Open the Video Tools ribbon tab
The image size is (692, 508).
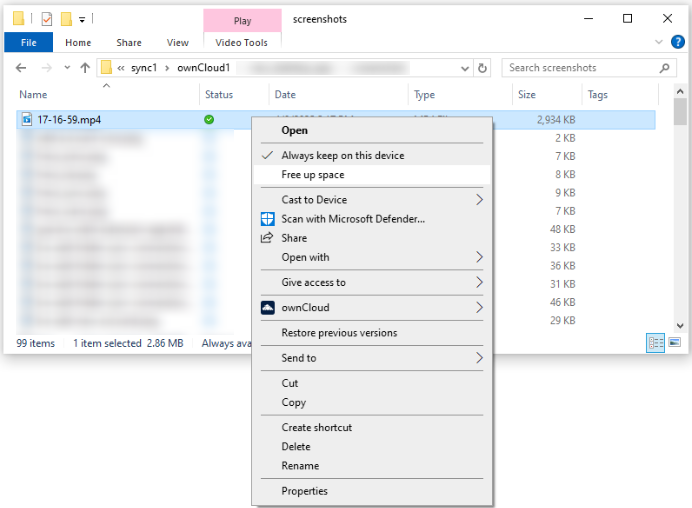[242, 43]
